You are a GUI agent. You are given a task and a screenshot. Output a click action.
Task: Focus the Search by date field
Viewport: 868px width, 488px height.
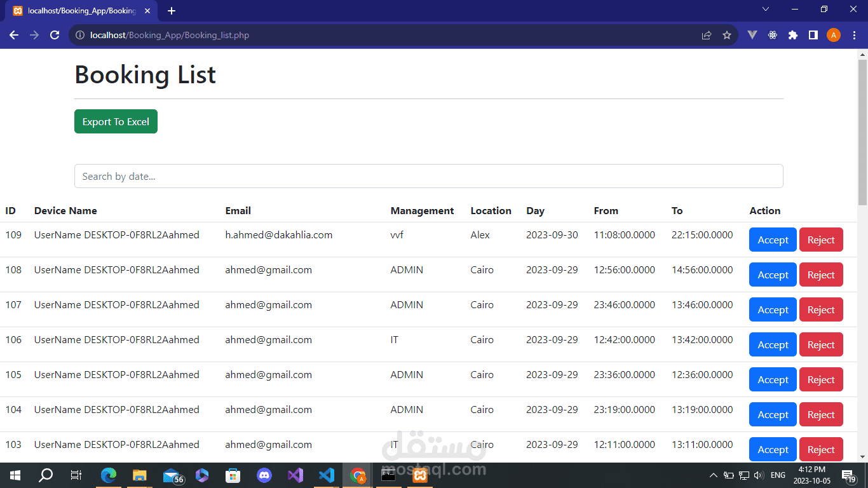429,176
